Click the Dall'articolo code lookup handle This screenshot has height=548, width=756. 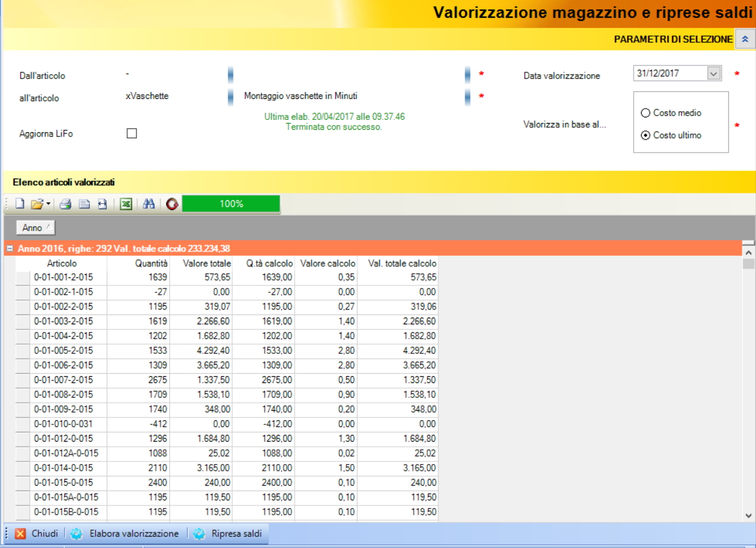click(230, 75)
